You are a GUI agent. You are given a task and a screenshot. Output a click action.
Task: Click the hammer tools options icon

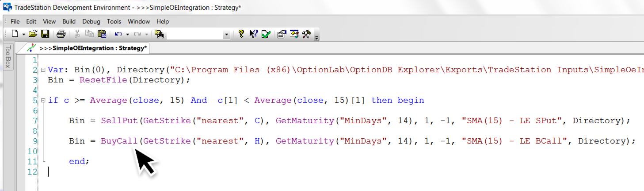(x=307, y=34)
